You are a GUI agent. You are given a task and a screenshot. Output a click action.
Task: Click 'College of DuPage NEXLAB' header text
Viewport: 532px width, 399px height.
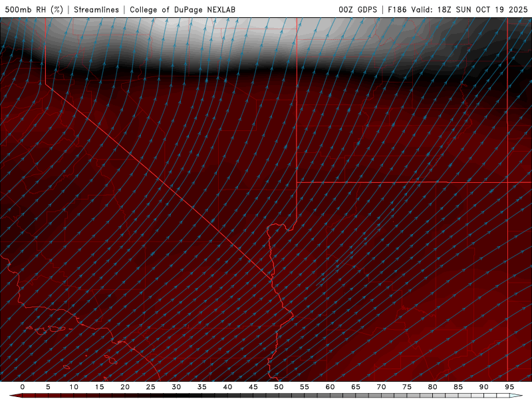(x=182, y=9)
